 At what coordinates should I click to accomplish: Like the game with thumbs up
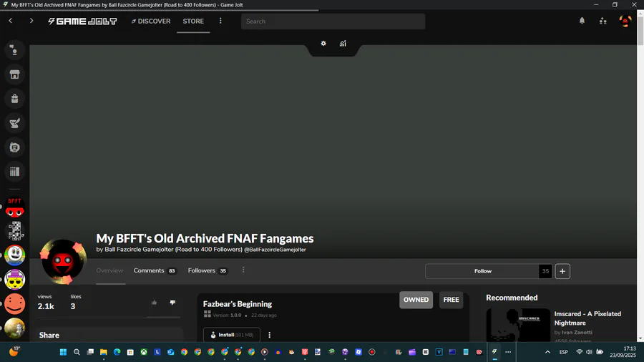[154, 303]
